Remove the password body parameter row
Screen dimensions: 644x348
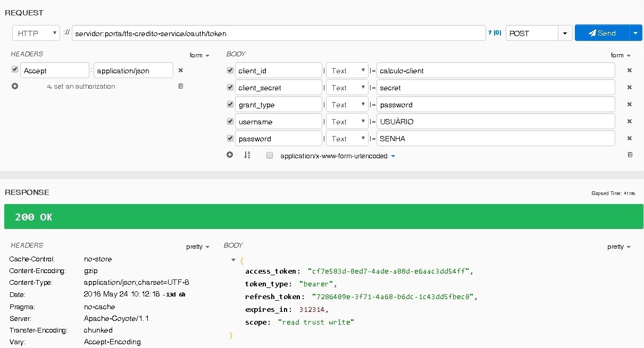pyautogui.click(x=630, y=138)
